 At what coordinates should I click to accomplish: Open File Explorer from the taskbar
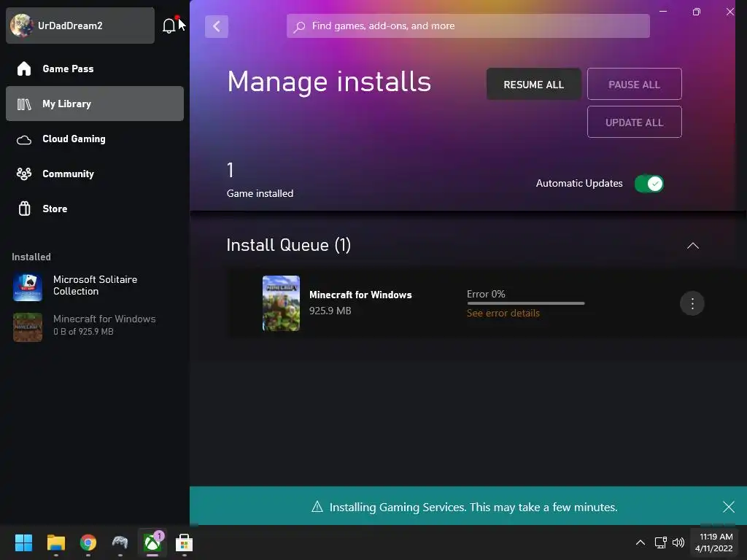pos(55,542)
